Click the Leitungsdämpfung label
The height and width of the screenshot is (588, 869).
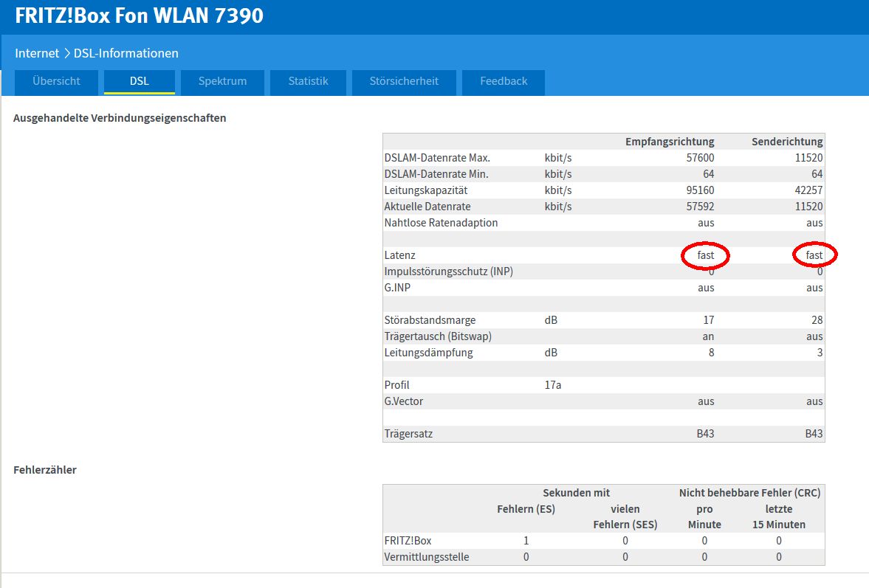point(428,353)
